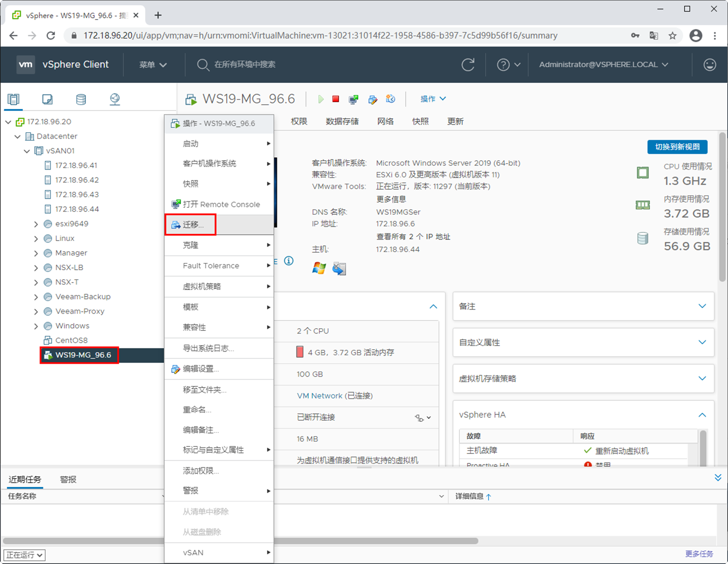Screen dimensions: 728x564
Task: Open 克隆 clone submenu
Action: pos(219,245)
